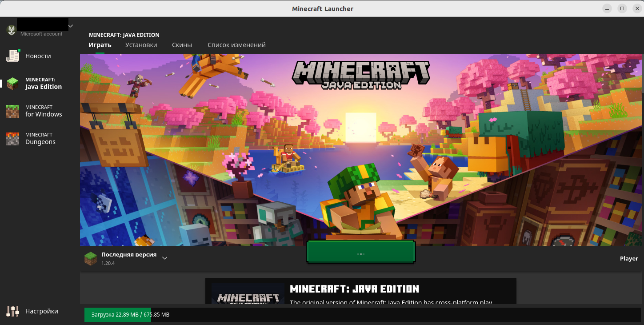Open the News section newspaper icon
This screenshot has width=644, height=325.
coord(13,56)
